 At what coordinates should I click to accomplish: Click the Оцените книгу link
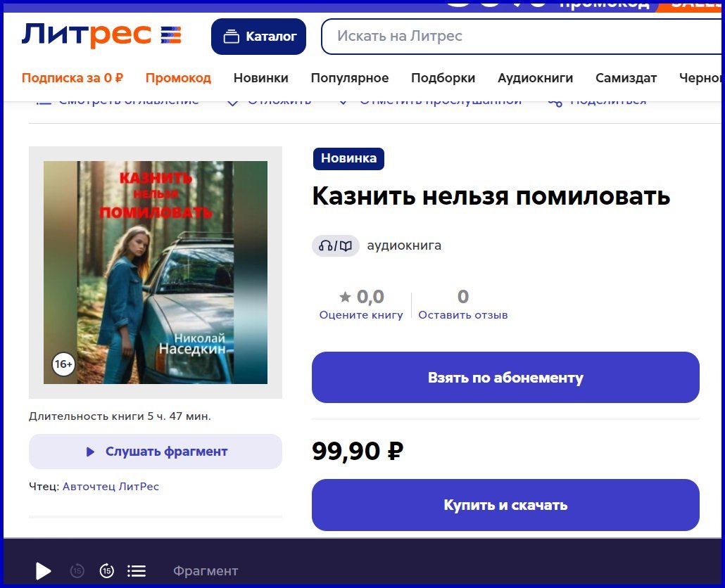[x=361, y=315]
